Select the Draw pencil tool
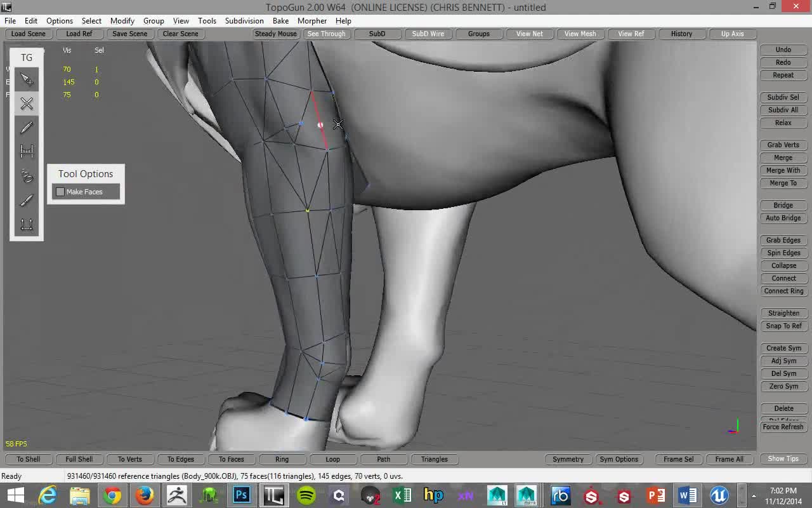The image size is (812, 508). pyautogui.click(x=27, y=128)
